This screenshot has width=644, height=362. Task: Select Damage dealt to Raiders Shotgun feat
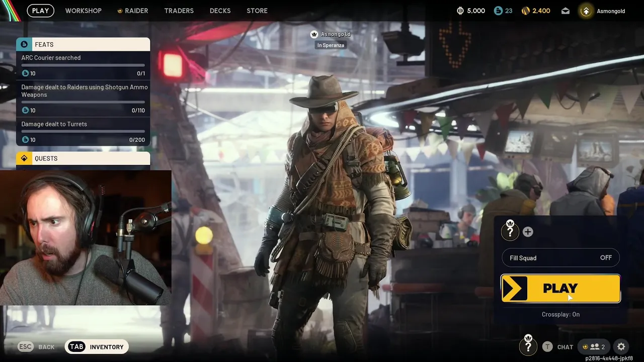coord(83,99)
